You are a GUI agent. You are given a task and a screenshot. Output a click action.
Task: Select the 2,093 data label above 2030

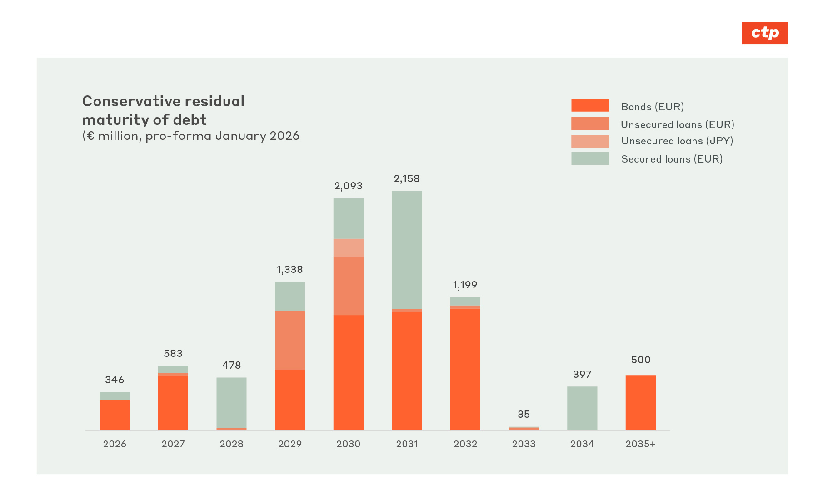pyautogui.click(x=348, y=186)
